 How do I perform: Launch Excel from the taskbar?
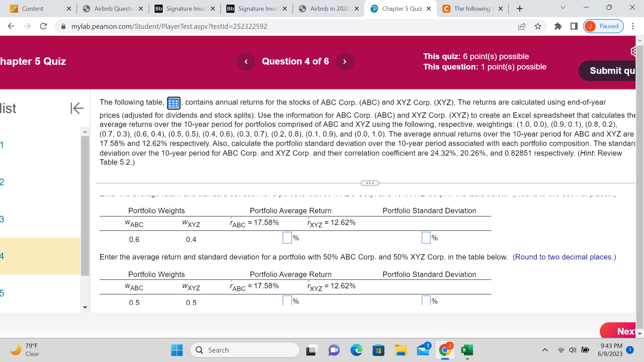(467, 350)
